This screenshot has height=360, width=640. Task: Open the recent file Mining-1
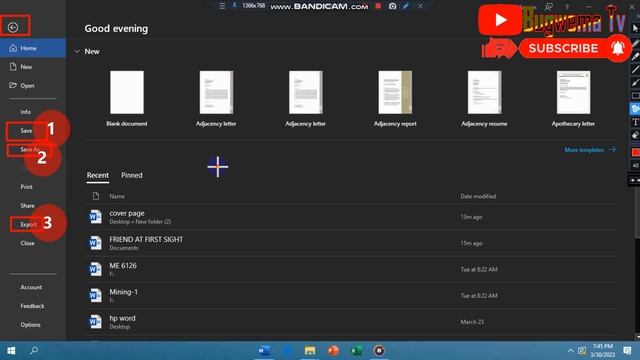tap(350, 296)
